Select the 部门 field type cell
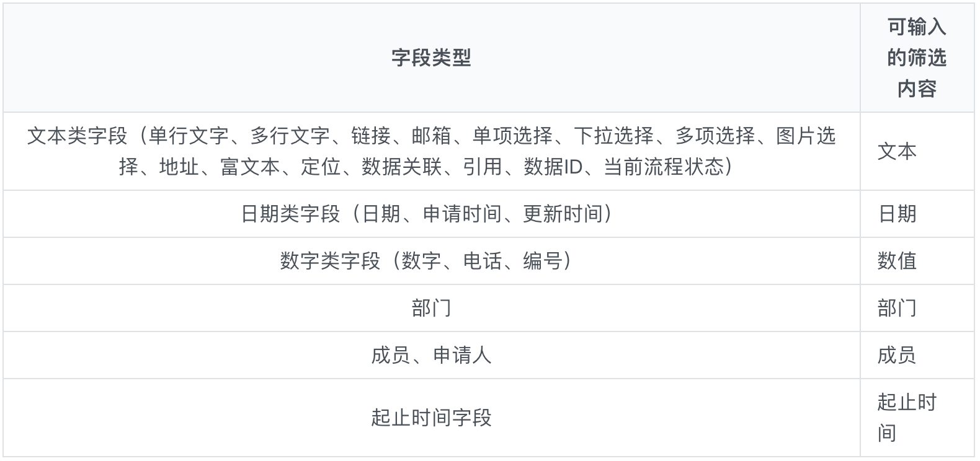The width and height of the screenshot is (980, 461). point(431,308)
